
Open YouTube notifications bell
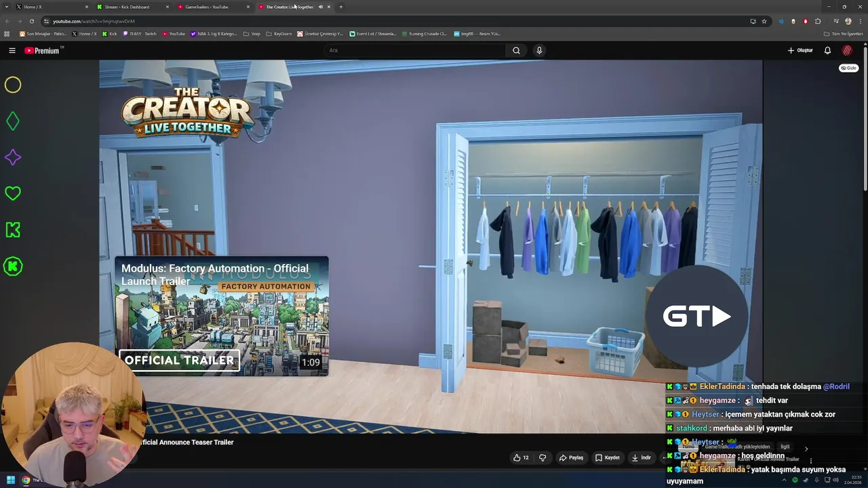pyautogui.click(x=827, y=50)
